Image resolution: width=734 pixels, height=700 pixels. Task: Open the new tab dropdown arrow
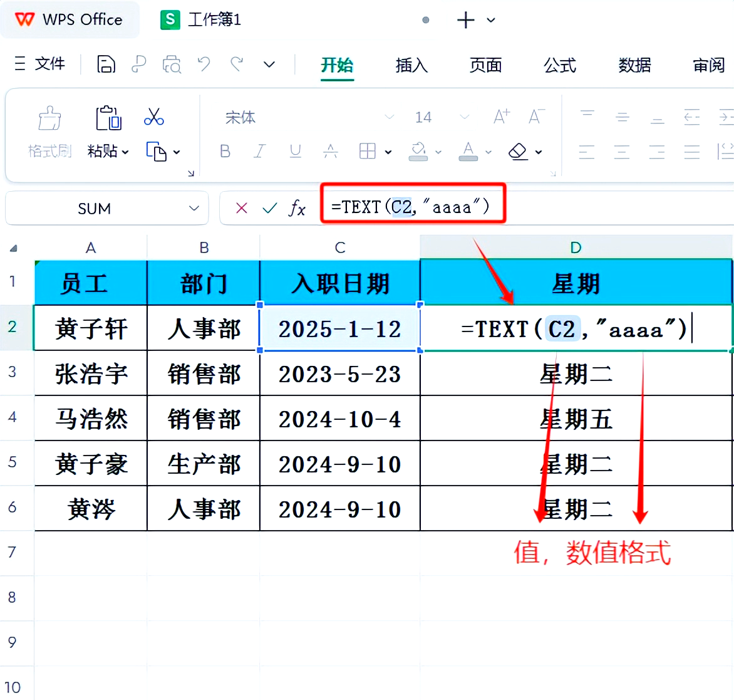tap(490, 20)
